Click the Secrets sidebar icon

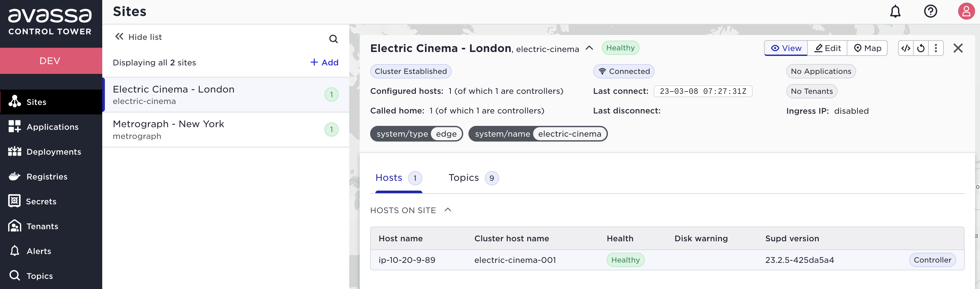[14, 201]
